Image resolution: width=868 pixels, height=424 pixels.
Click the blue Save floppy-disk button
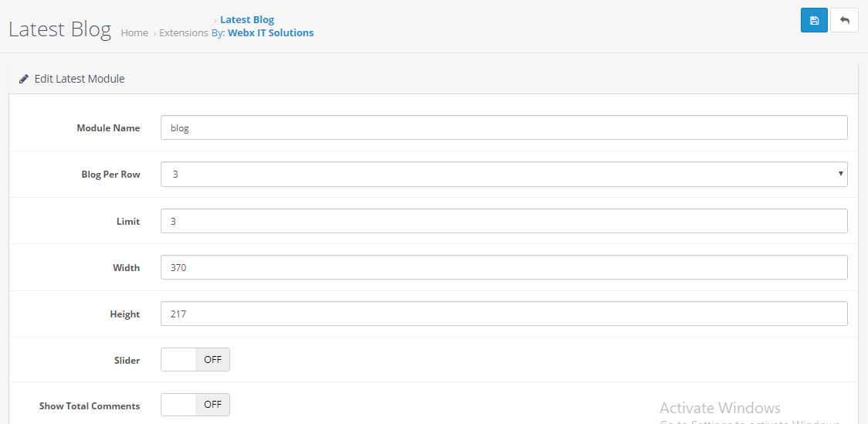[x=814, y=20]
